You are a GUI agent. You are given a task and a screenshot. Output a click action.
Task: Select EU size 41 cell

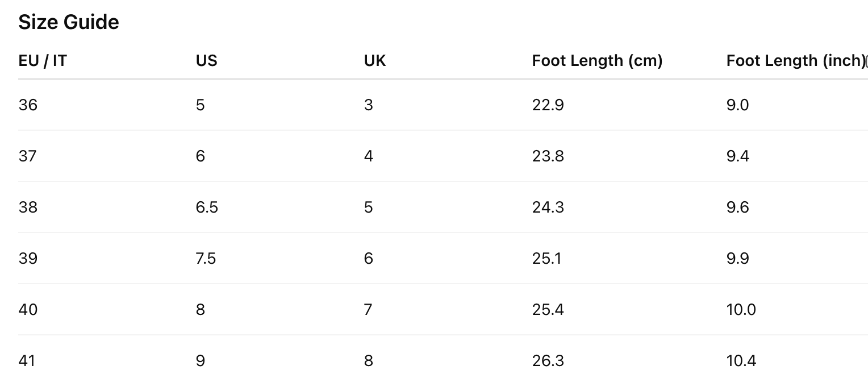pyautogui.click(x=27, y=360)
